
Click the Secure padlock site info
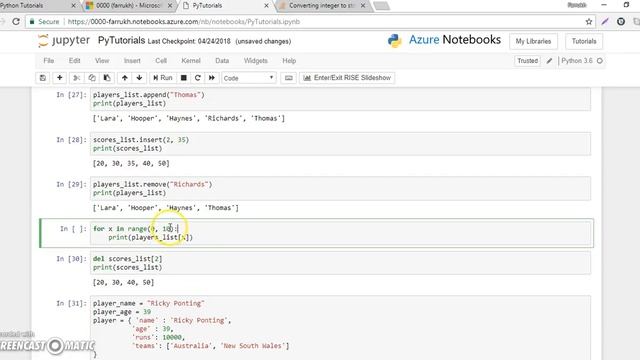tap(44, 22)
